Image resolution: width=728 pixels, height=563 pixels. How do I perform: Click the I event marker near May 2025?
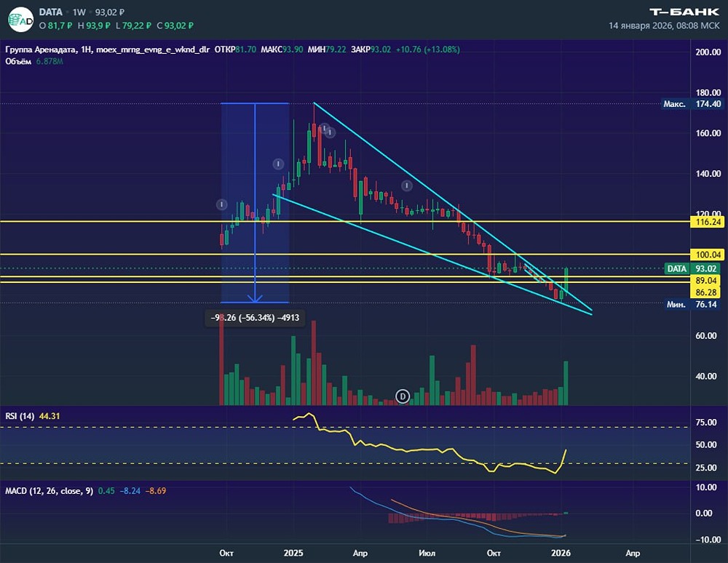[407, 186]
